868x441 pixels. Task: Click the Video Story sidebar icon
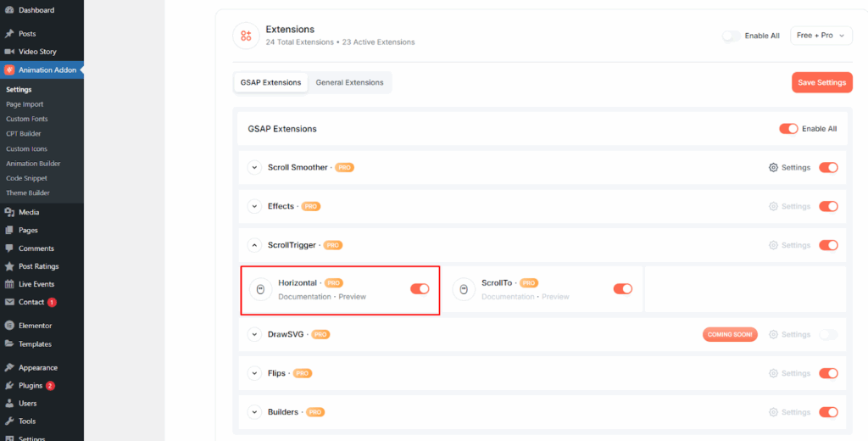9,52
